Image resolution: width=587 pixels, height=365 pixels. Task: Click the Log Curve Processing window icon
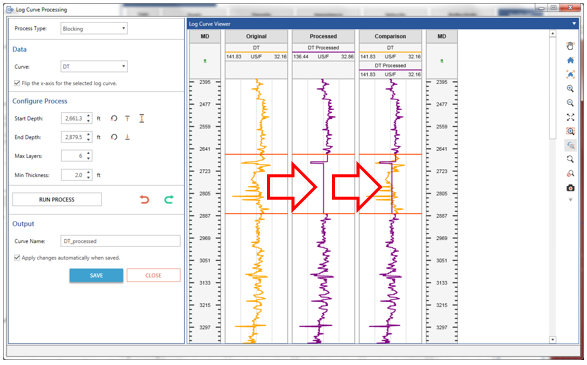(x=10, y=9)
